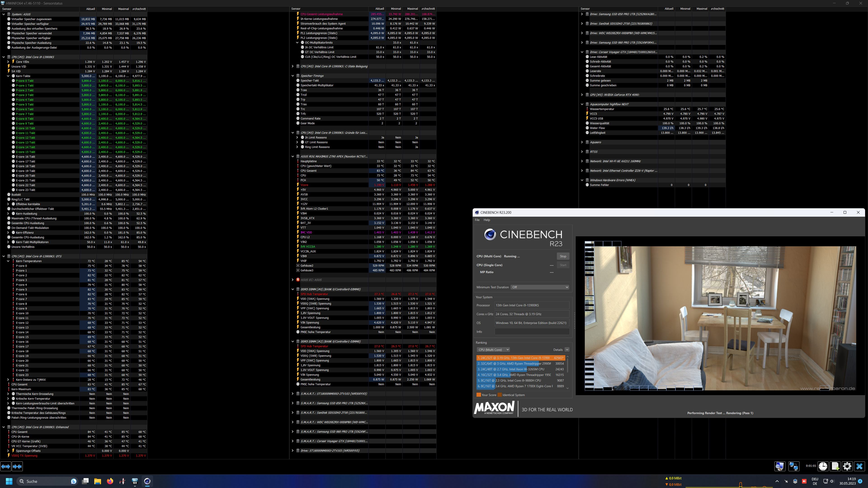Collapse Windows Hardware Errors (WHEA) group
Image resolution: width=868 pixels, height=488 pixels.
(x=582, y=180)
